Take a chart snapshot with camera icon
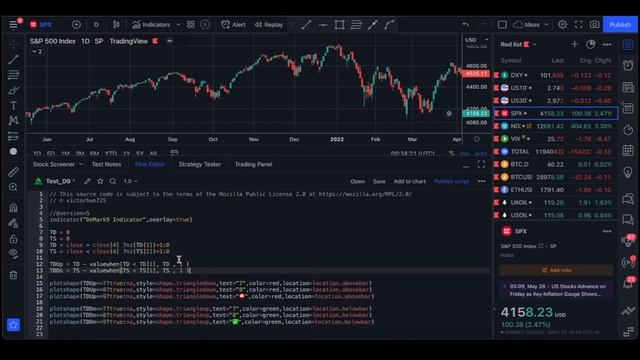Image resolution: width=640 pixels, height=360 pixels. pos(594,24)
